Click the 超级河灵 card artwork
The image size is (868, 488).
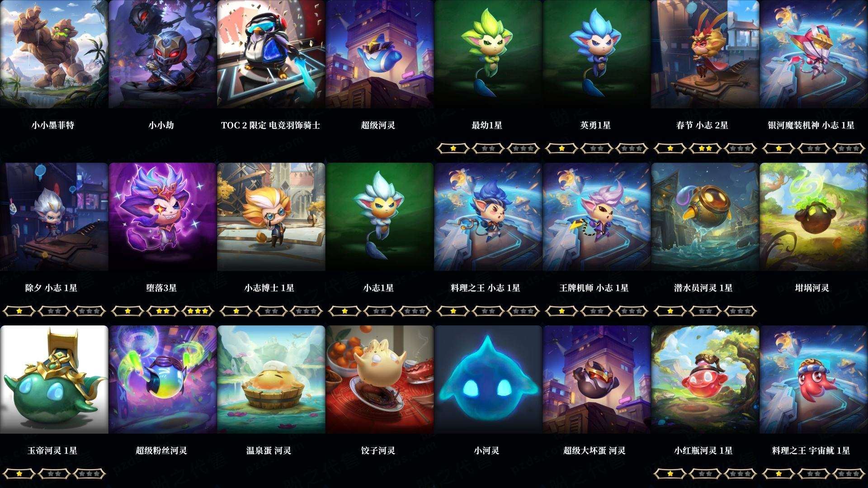(379, 54)
